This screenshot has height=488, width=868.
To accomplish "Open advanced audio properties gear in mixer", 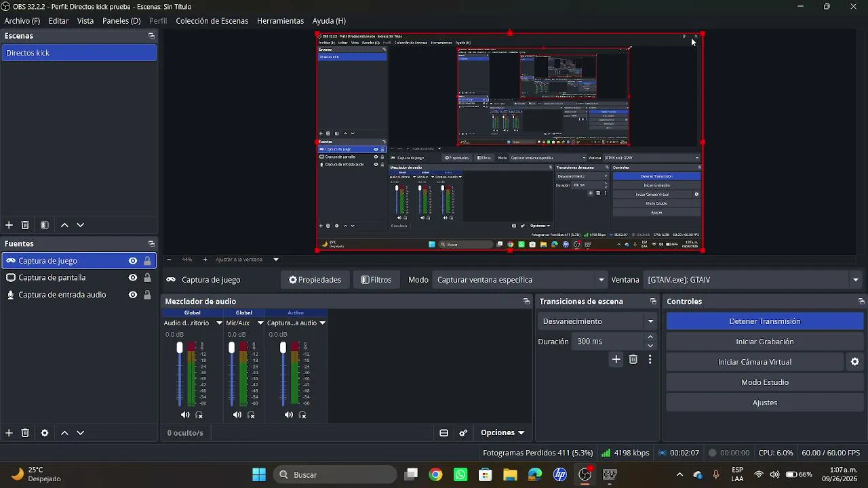I will (464, 433).
